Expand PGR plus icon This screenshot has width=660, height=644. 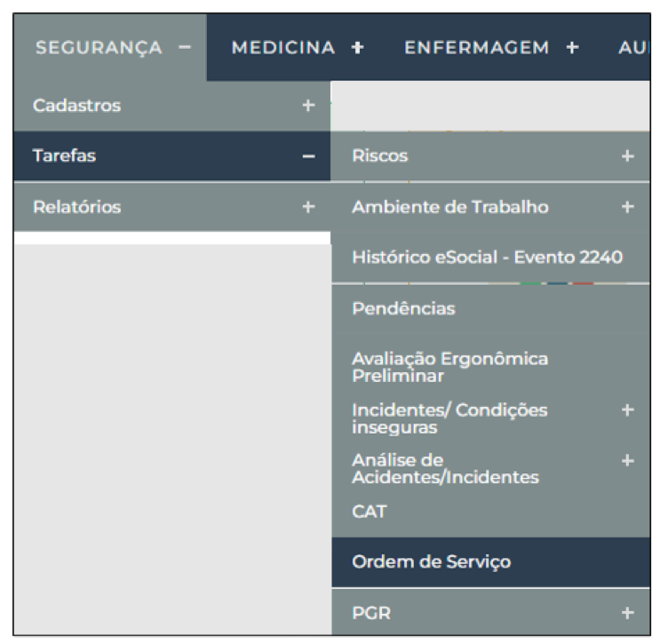coord(628,613)
